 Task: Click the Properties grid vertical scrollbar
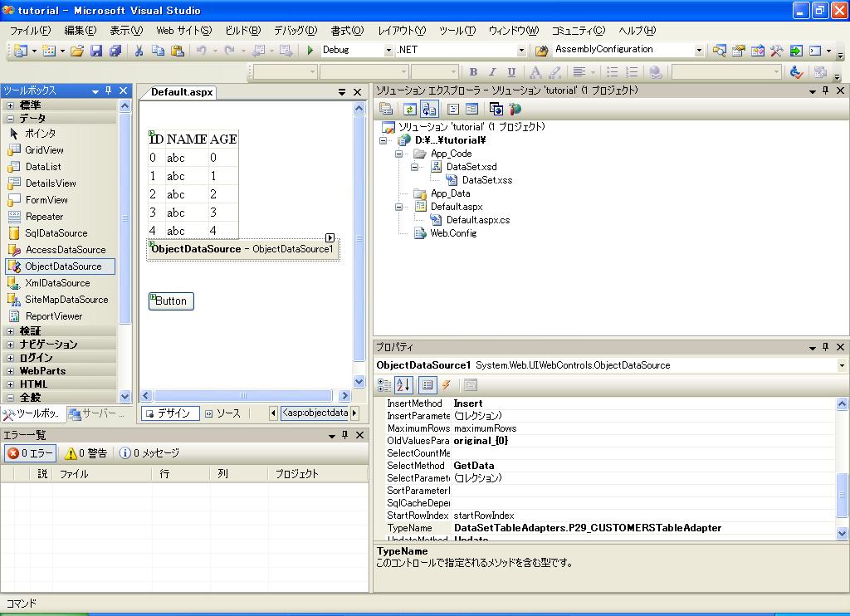point(842,495)
